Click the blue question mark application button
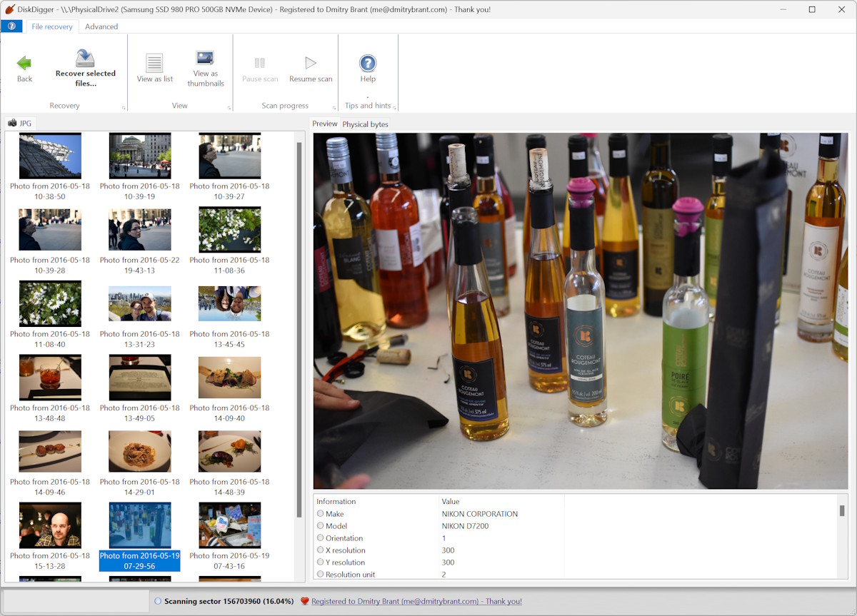The width and height of the screenshot is (857, 616). click(x=11, y=26)
